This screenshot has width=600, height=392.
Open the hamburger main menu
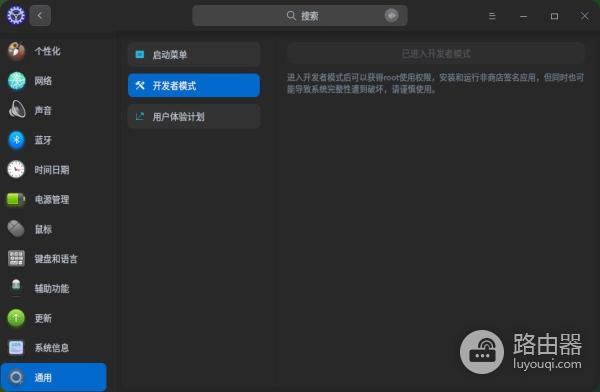click(492, 16)
